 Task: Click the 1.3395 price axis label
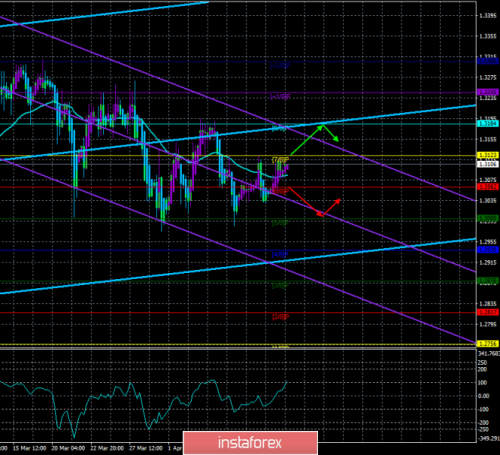click(x=488, y=16)
